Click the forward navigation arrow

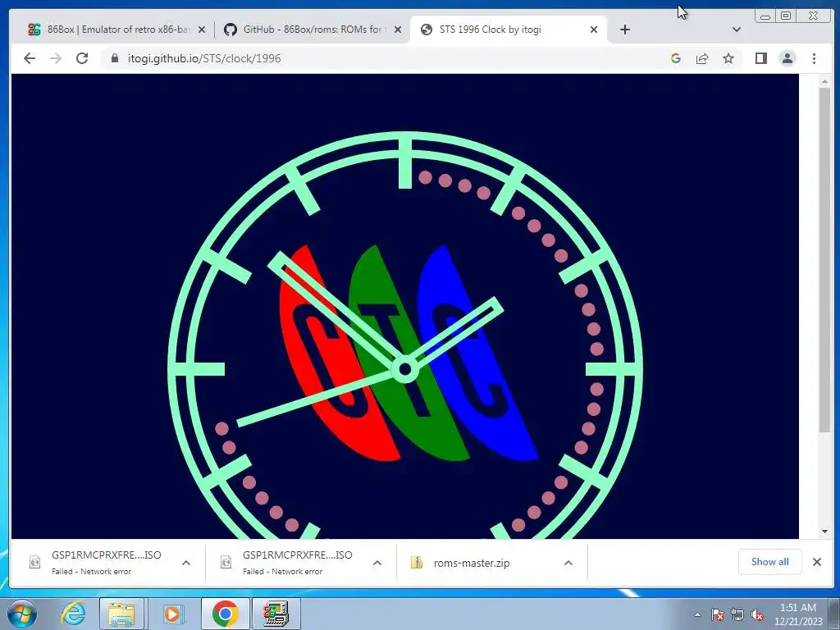coord(56,58)
